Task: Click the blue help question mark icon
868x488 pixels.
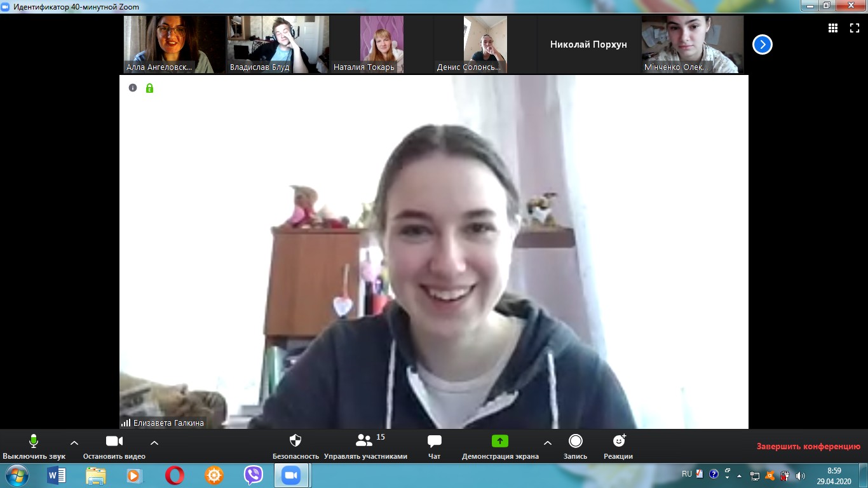Action: pyautogui.click(x=714, y=474)
